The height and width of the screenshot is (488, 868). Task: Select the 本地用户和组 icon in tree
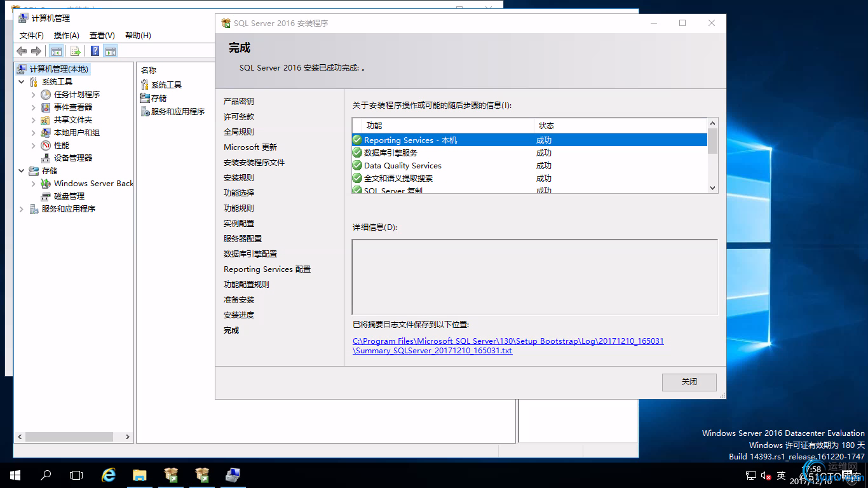pos(46,133)
